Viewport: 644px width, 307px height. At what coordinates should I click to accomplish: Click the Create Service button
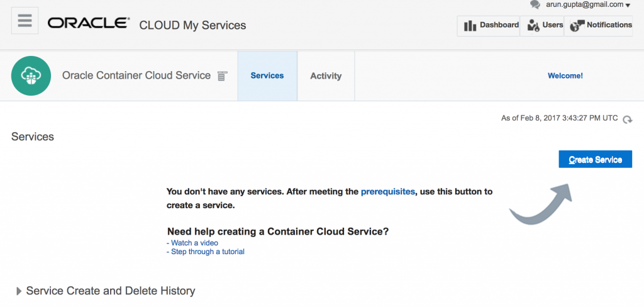click(595, 159)
